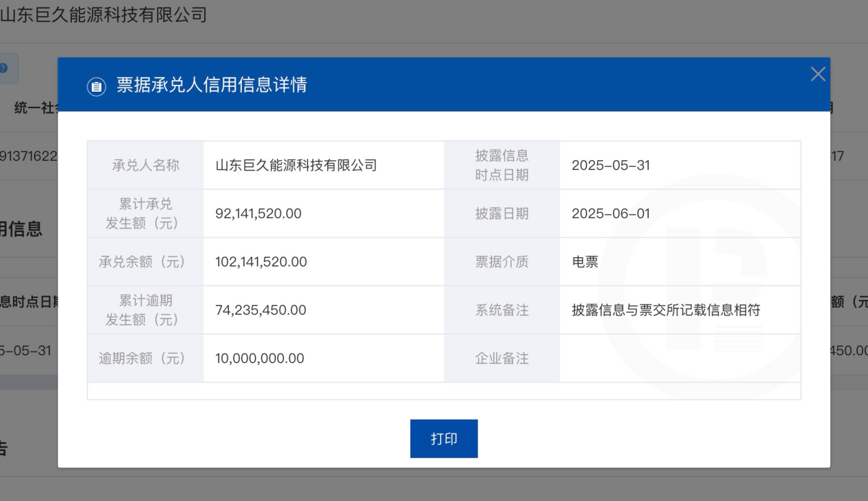Click the page heading 山东巨久能源科技有限公司 behind the dialog
The height and width of the screenshot is (501, 868).
(103, 14)
